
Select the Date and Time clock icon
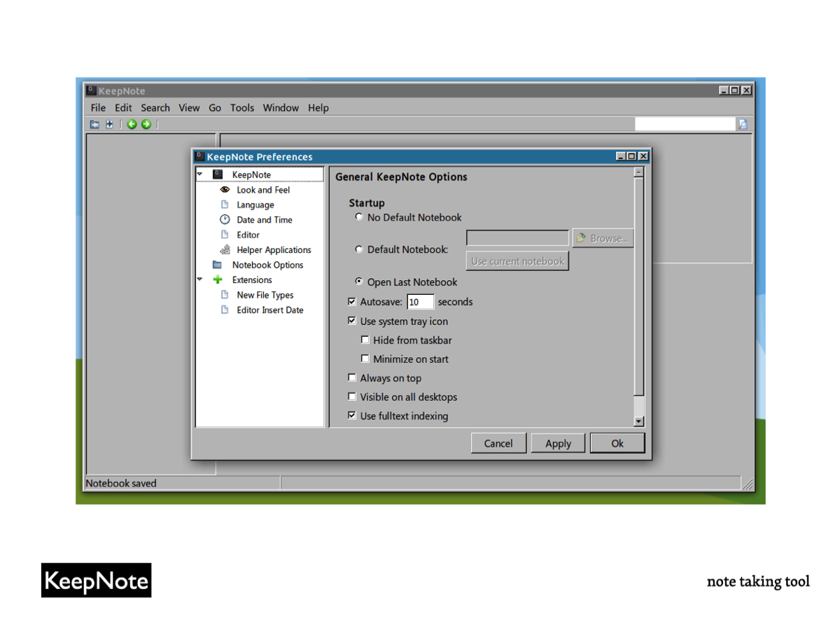(x=225, y=220)
